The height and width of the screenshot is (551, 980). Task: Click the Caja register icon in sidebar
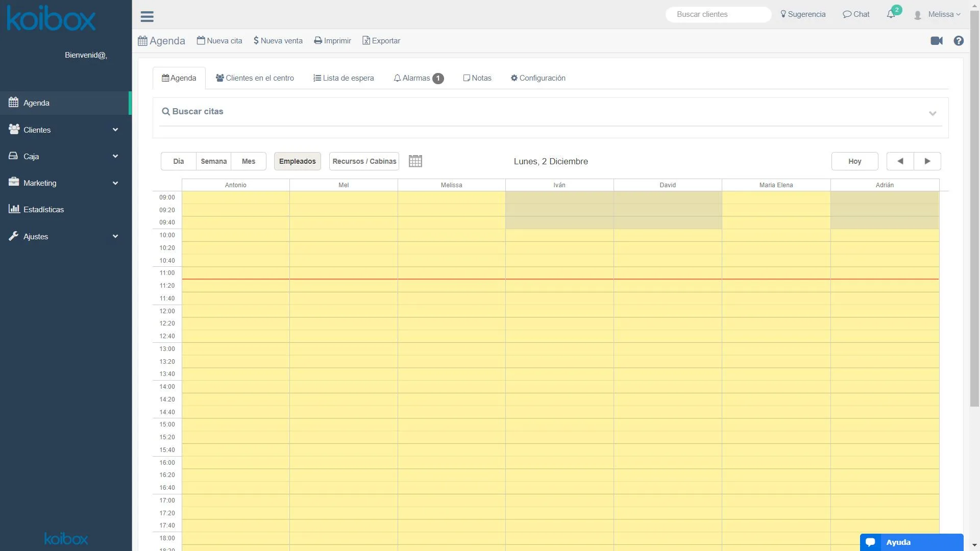[13, 156]
